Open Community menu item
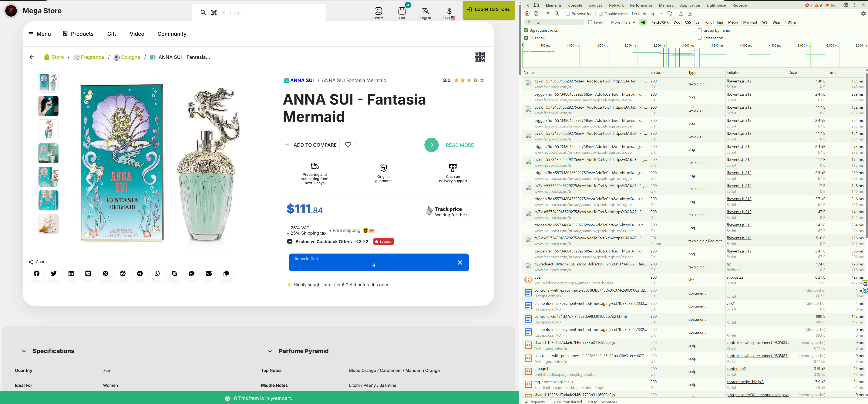This screenshot has height=404, width=868. tap(172, 34)
